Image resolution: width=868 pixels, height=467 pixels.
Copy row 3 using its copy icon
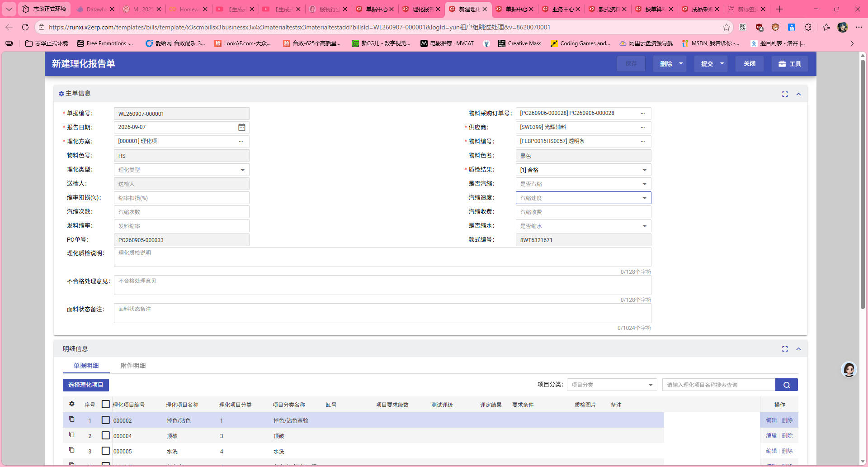(71, 450)
